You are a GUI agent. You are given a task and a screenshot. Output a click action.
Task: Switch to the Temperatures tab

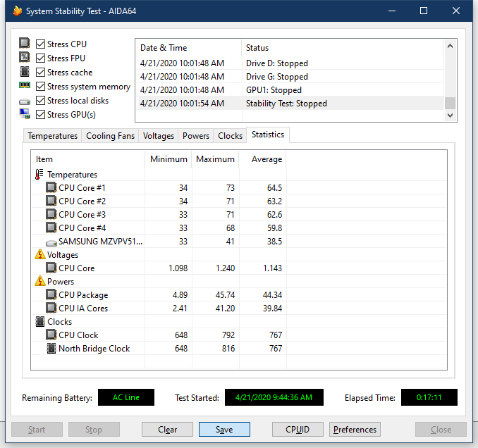tap(52, 136)
